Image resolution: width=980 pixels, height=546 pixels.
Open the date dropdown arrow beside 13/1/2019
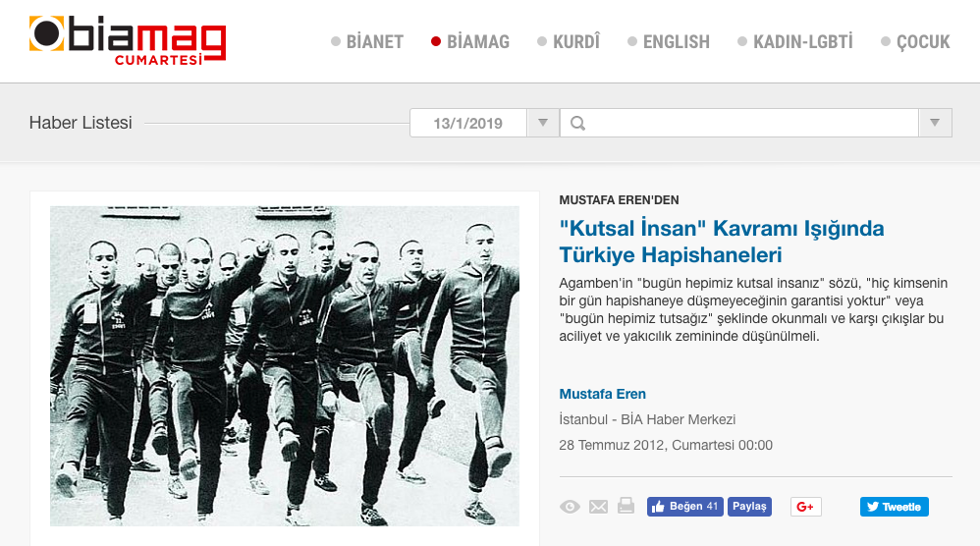click(x=542, y=123)
